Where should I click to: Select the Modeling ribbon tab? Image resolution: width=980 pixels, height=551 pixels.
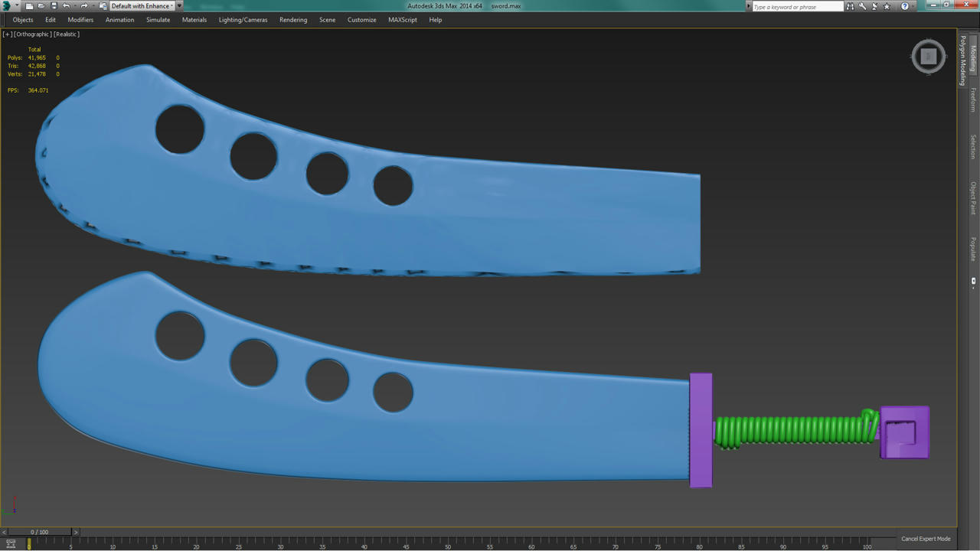point(974,57)
